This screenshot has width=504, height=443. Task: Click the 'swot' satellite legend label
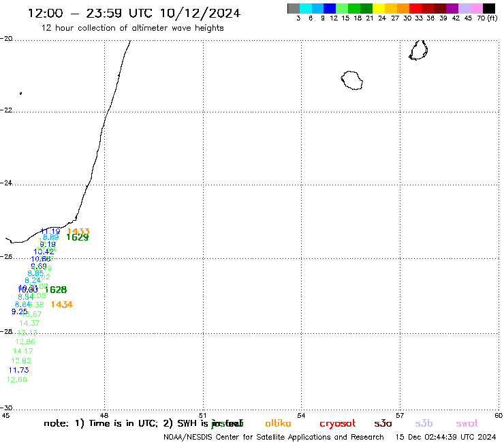(467, 423)
